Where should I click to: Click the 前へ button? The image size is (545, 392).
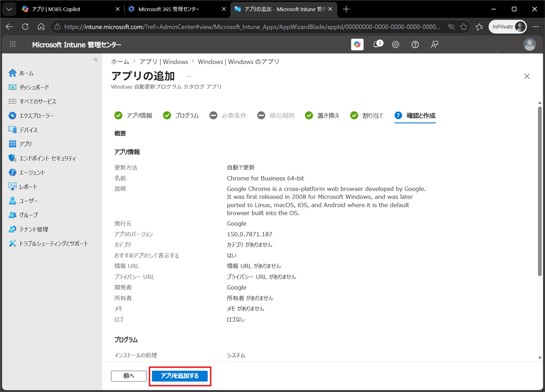pos(129,376)
